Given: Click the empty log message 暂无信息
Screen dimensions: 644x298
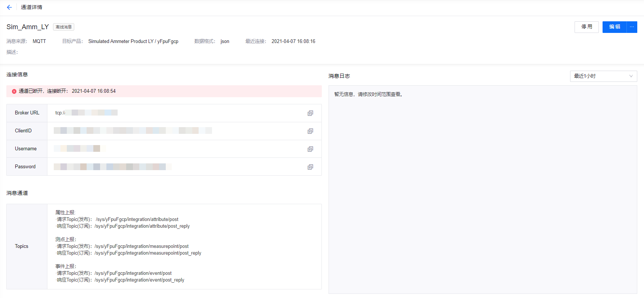Looking at the screenshot, I should [x=368, y=94].
